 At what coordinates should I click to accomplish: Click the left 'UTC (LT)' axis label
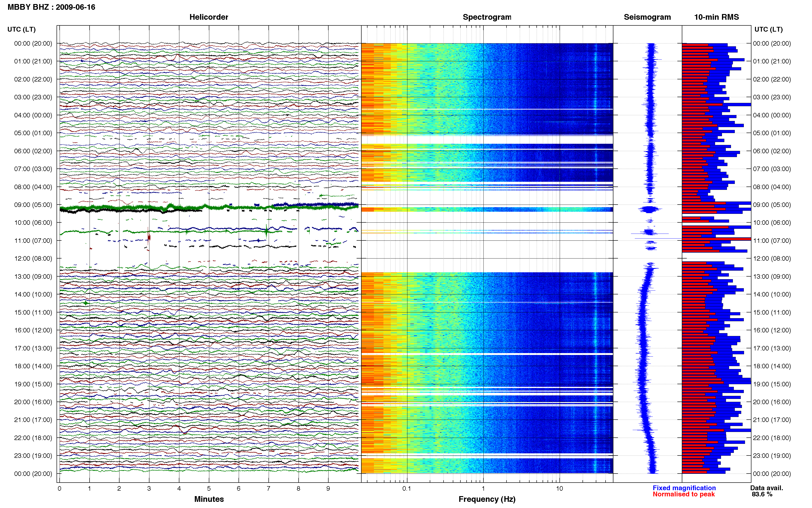(x=21, y=29)
